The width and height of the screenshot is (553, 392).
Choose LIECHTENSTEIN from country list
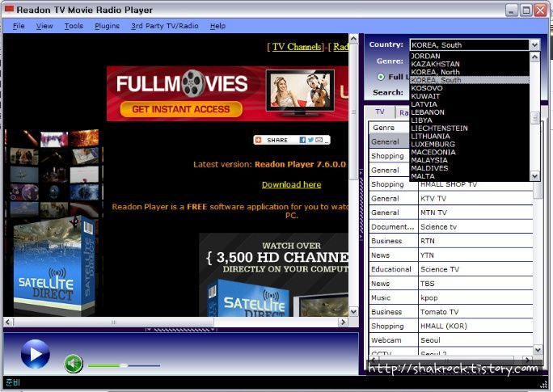click(470, 129)
